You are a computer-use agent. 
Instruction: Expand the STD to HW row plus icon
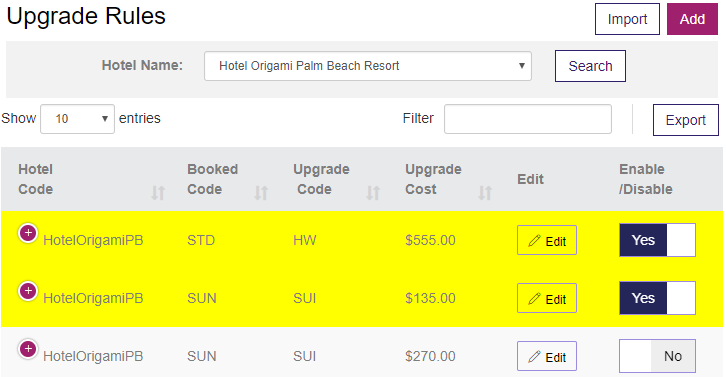(28, 233)
